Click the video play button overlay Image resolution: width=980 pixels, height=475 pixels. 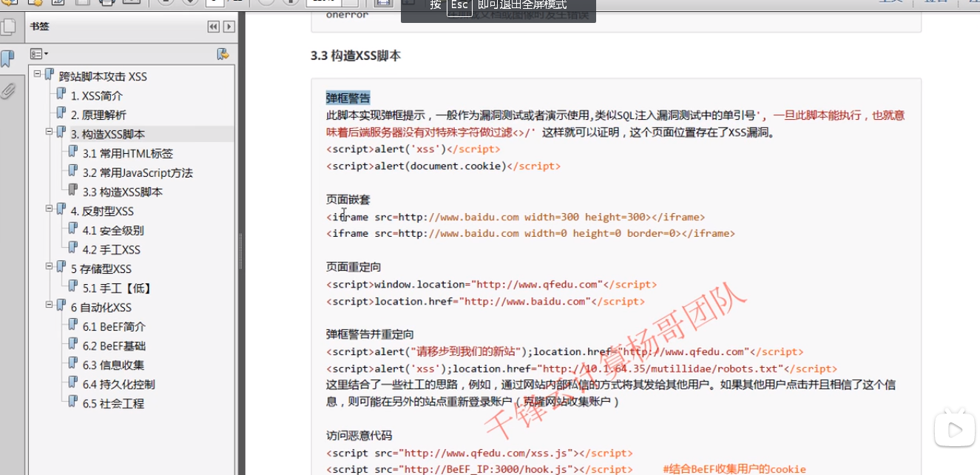(x=953, y=428)
